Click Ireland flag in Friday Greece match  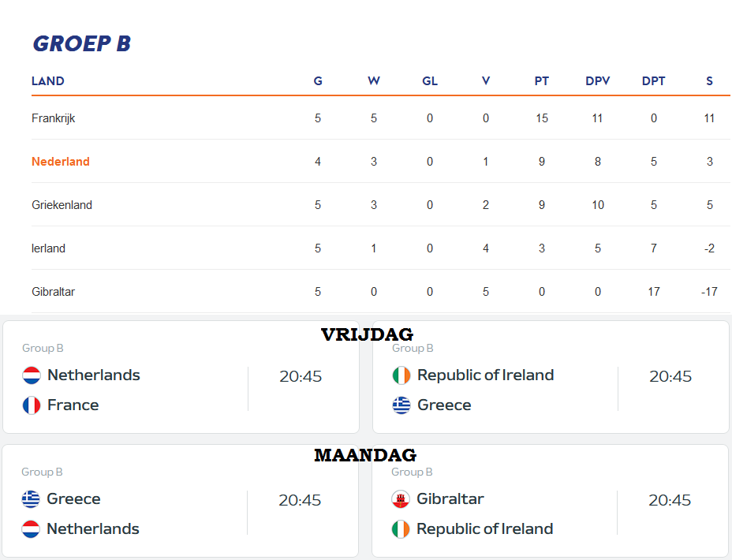[x=401, y=375]
